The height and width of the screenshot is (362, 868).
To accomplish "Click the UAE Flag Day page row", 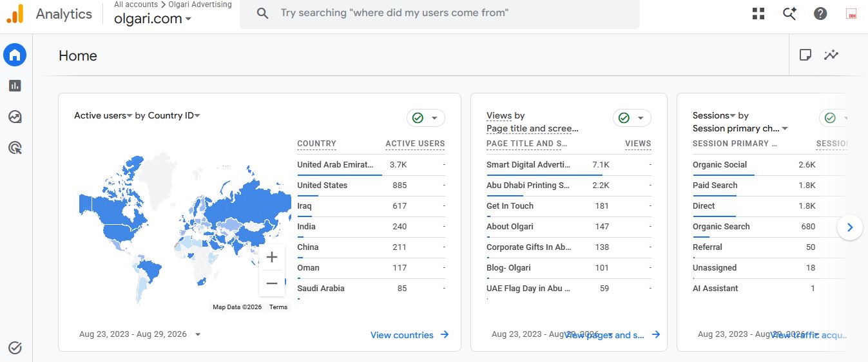I will pos(569,289).
